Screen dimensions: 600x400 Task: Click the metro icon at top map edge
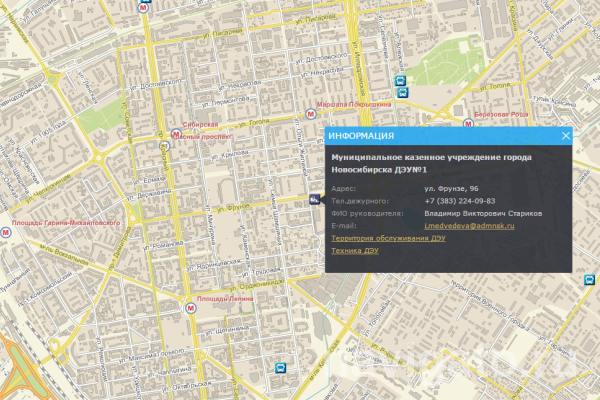pos(147,4)
